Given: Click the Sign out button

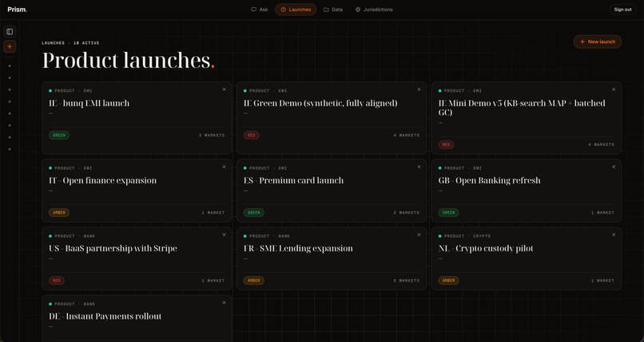Looking at the screenshot, I should pos(622,10).
